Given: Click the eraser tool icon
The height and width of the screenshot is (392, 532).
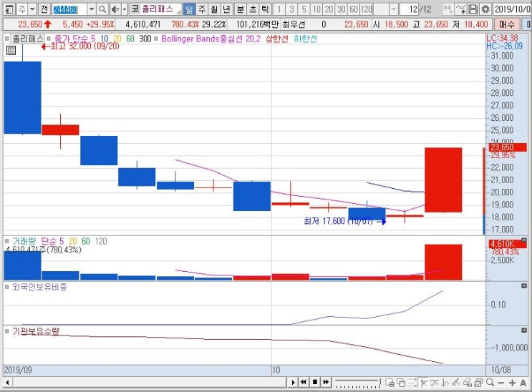Looking at the screenshot, I should click(468, 383).
